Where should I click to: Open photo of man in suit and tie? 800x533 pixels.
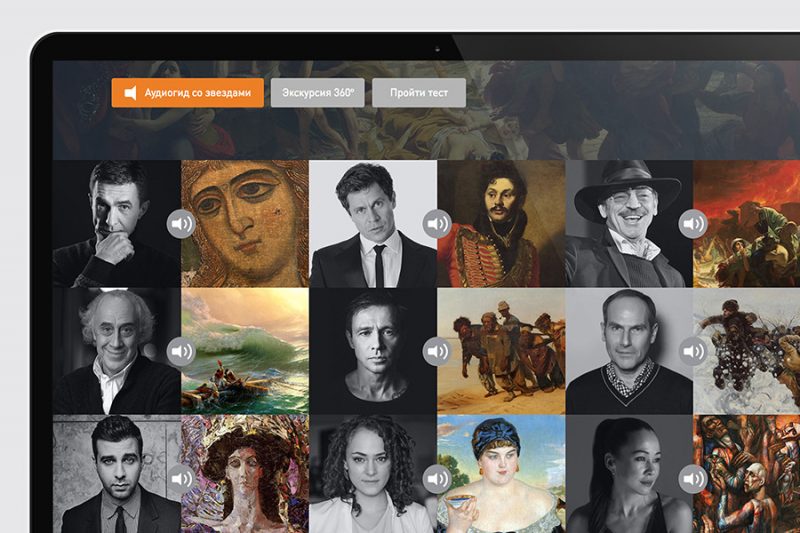373,224
